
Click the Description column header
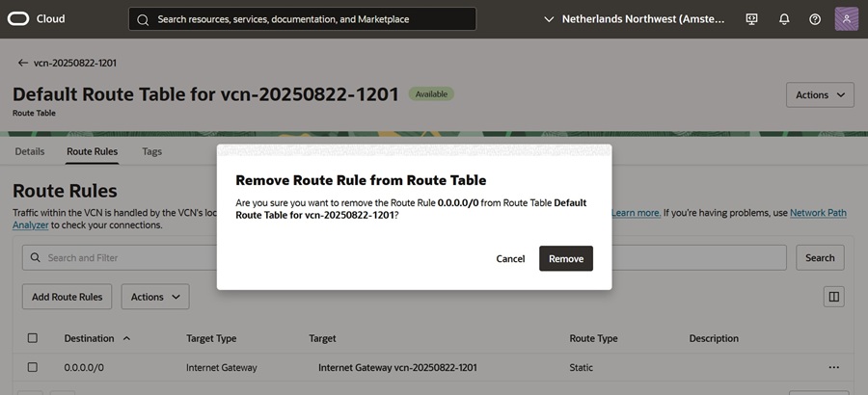pyautogui.click(x=714, y=338)
